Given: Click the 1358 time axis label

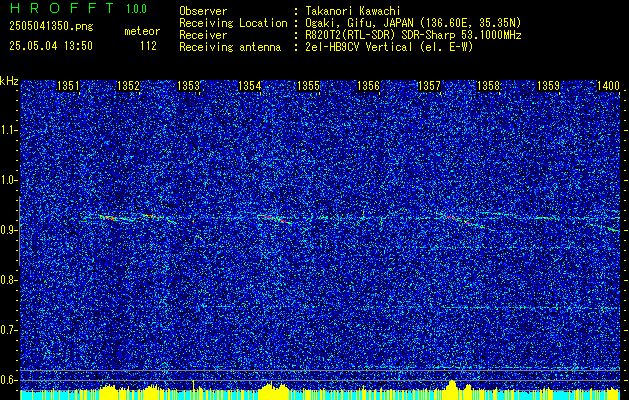Looking at the screenshot, I should tap(489, 86).
